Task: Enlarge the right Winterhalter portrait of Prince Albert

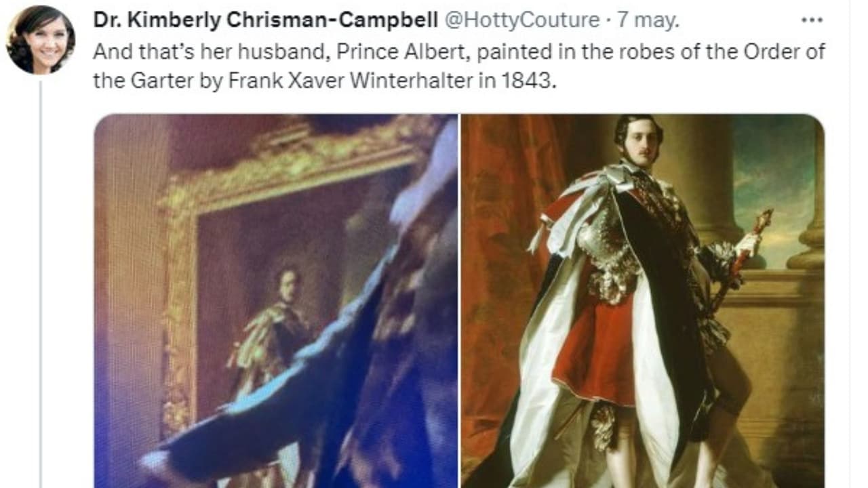Action: pos(643,301)
